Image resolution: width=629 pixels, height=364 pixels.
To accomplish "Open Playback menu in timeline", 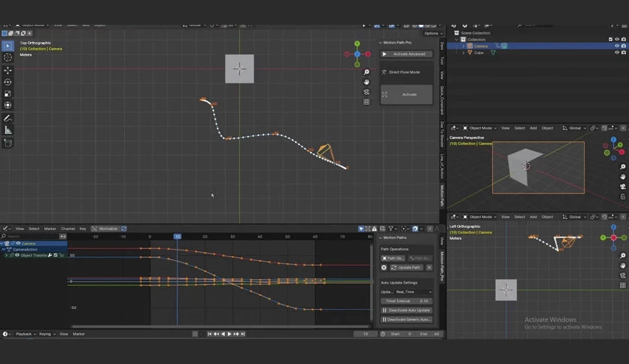I will 26,334.
